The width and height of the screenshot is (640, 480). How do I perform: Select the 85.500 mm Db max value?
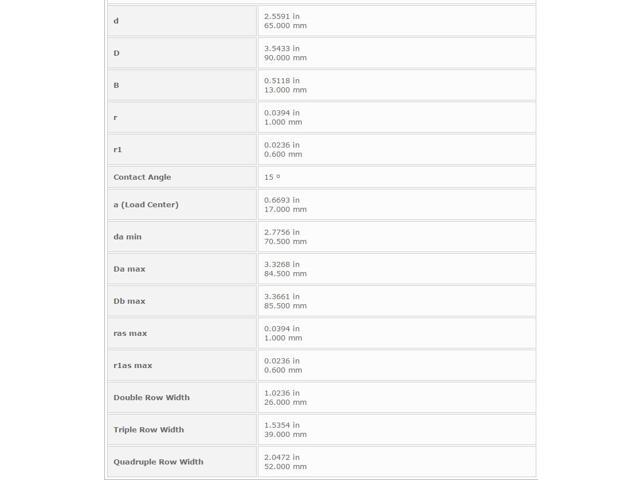coord(285,306)
